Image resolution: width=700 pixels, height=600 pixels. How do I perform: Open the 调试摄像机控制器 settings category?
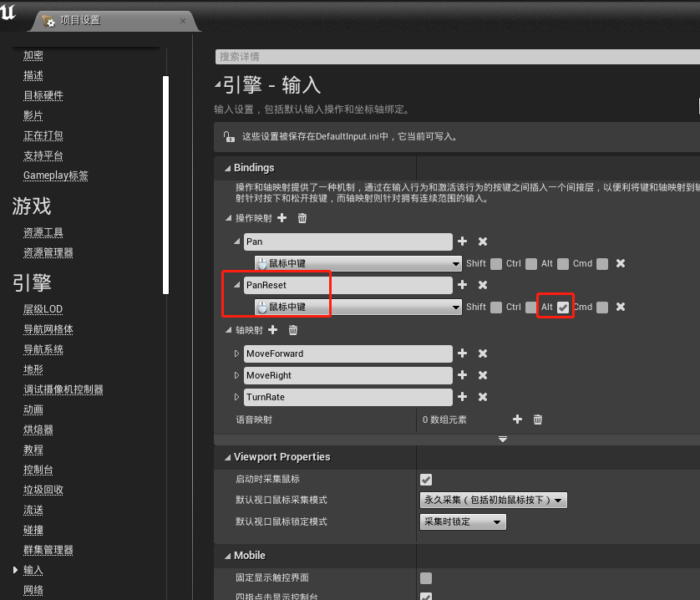63,389
